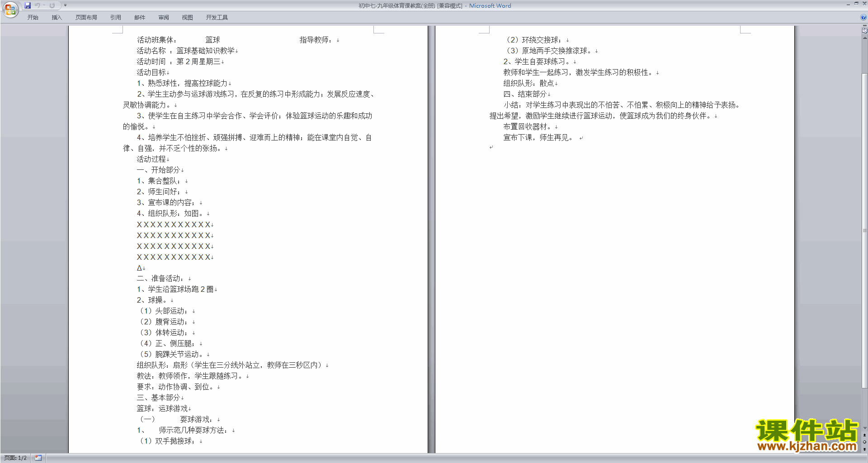Viewport: 868px width, 463px height.
Task: Click the line '宣布下课，师生再见。'
Action: [539, 137]
